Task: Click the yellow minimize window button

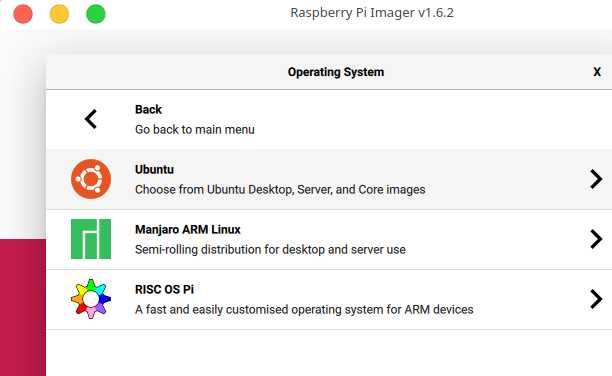Action: [x=59, y=14]
